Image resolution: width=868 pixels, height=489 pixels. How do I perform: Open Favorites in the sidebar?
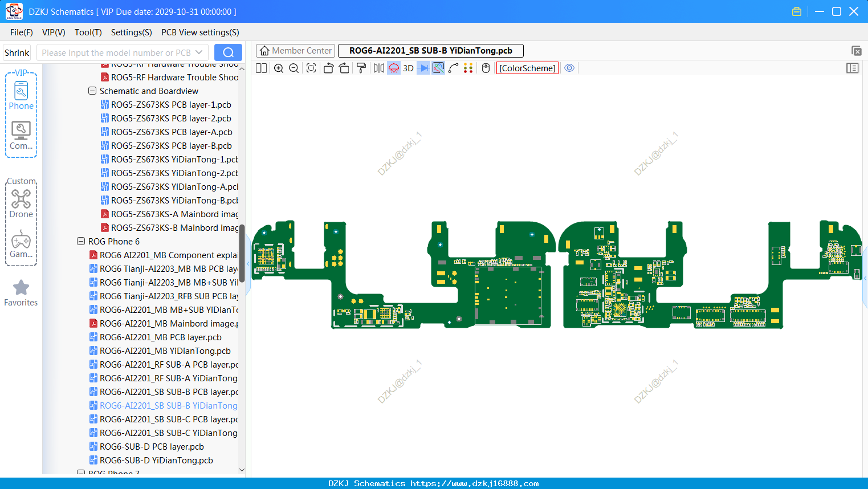pyautogui.click(x=21, y=293)
